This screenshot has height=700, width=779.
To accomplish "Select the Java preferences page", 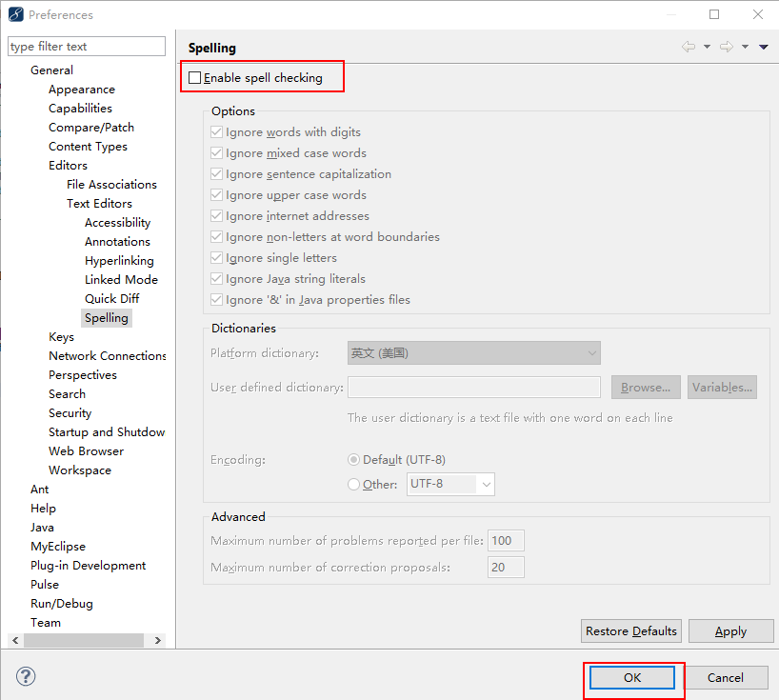I will [x=42, y=527].
